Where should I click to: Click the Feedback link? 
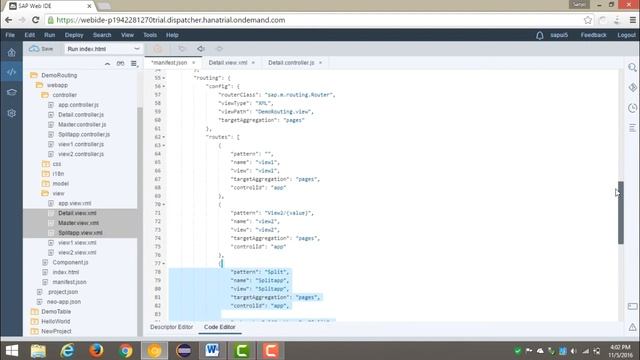tap(593, 35)
